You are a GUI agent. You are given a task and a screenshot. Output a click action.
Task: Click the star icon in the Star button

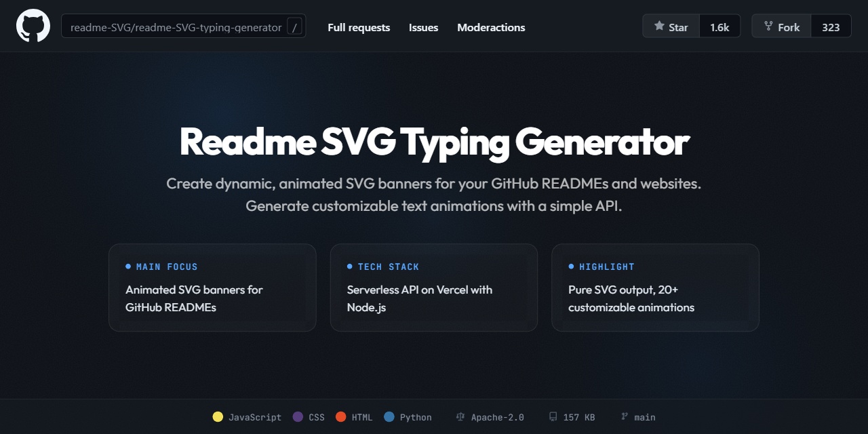coord(658,26)
